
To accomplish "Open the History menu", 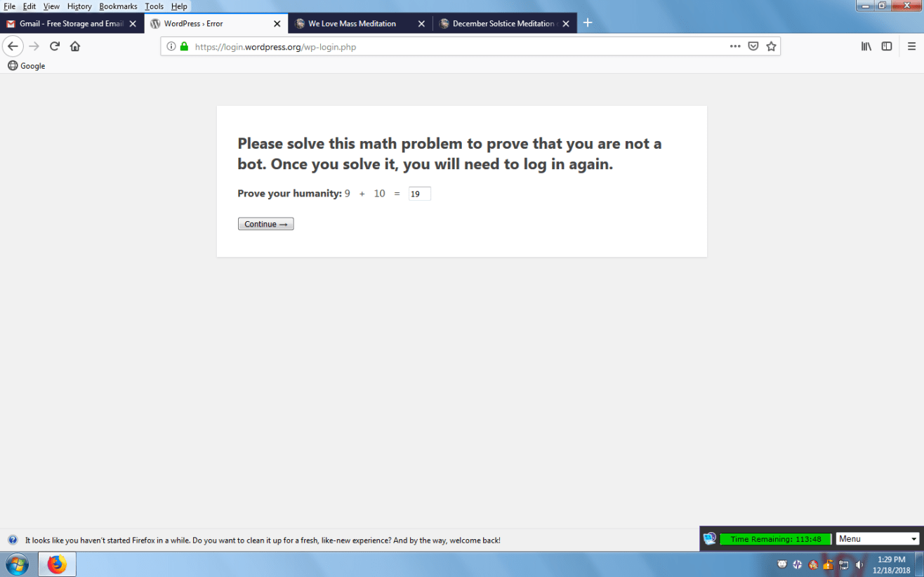I will click(79, 6).
